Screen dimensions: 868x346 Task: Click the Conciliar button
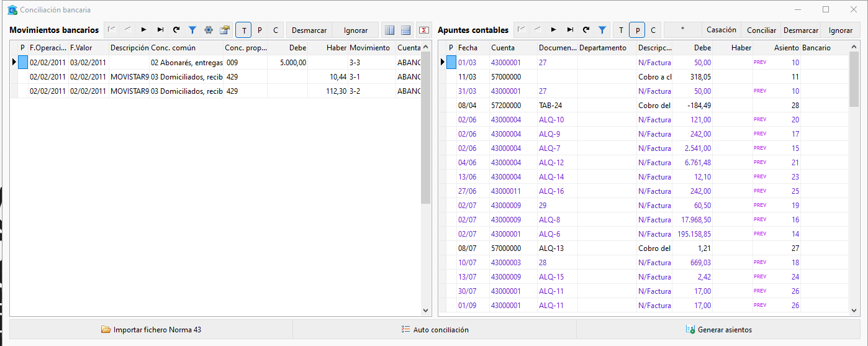[x=761, y=30]
